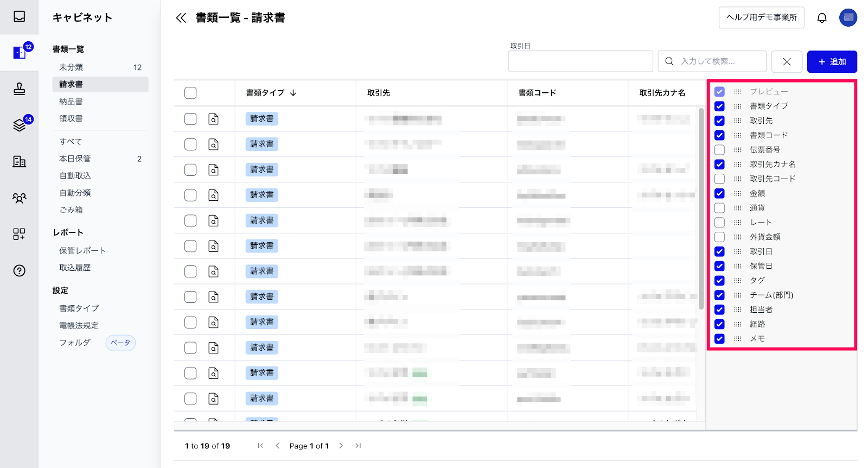Select 領収書 in the sidebar
868x468 pixels.
(100, 118)
